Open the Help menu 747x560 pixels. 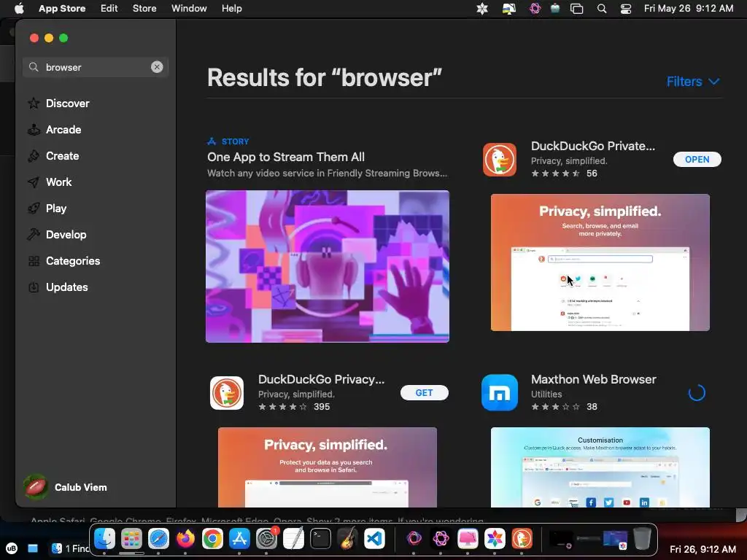click(231, 9)
